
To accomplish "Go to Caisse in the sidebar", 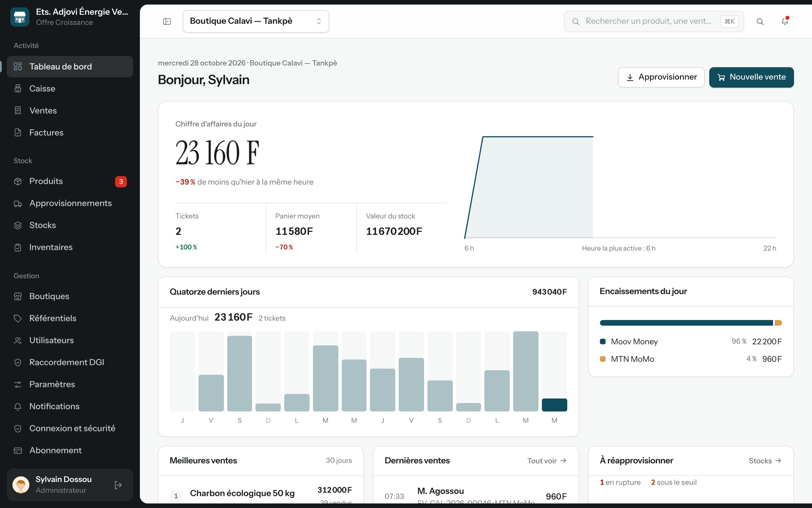I will pyautogui.click(x=70, y=89).
